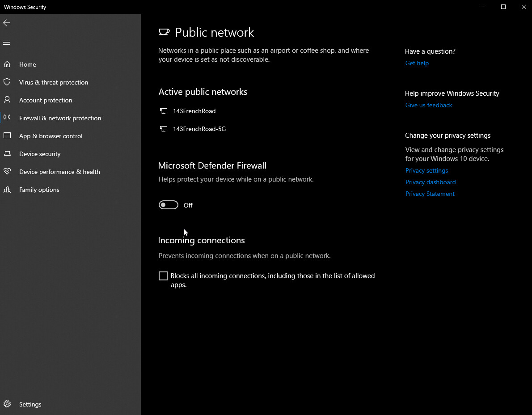Expand the hamburger navigation menu
The image size is (532, 415).
7,43
